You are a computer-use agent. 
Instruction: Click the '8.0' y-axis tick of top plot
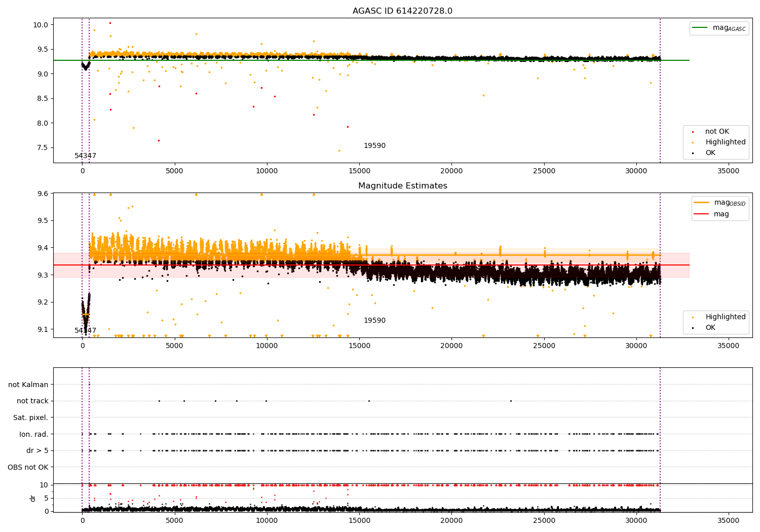tap(43, 123)
